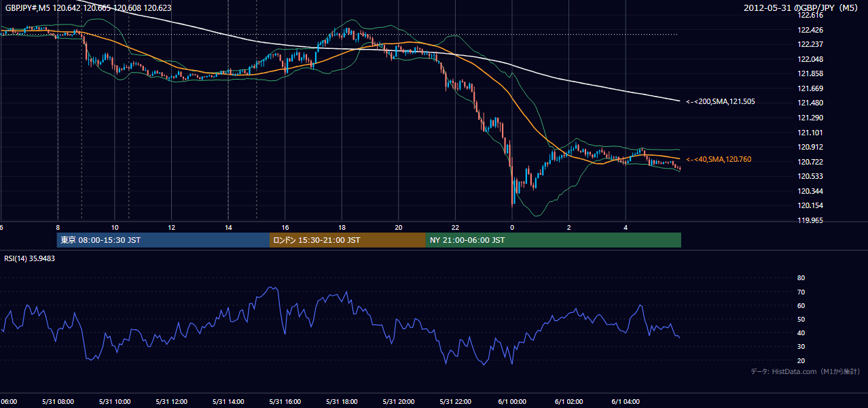
Task: Click RSI scale level 20
Action: [x=801, y=360]
